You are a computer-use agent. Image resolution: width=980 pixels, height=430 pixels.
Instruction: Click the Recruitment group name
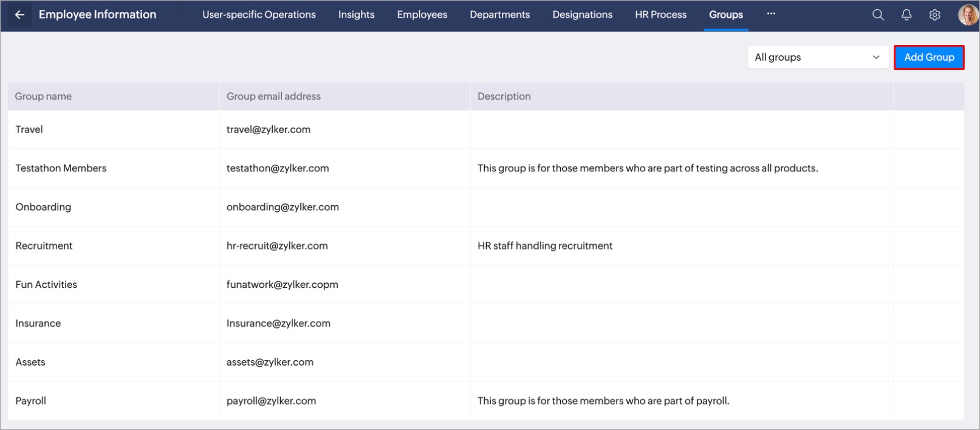coord(44,246)
